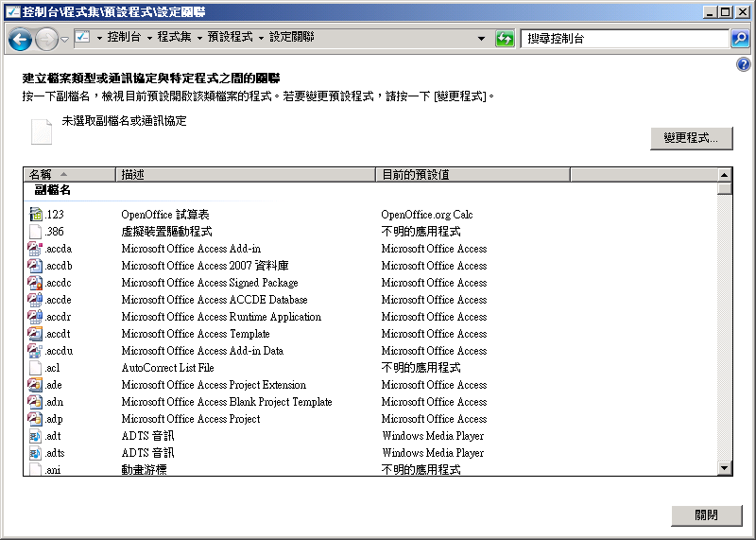Go to 預設程式 breadcrumb

click(230, 37)
